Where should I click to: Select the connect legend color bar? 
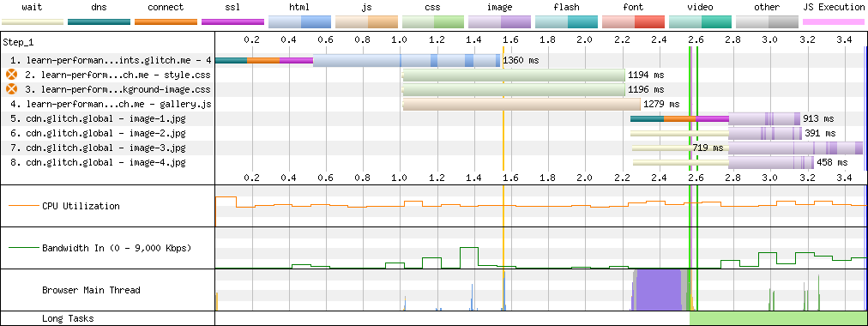166,22
